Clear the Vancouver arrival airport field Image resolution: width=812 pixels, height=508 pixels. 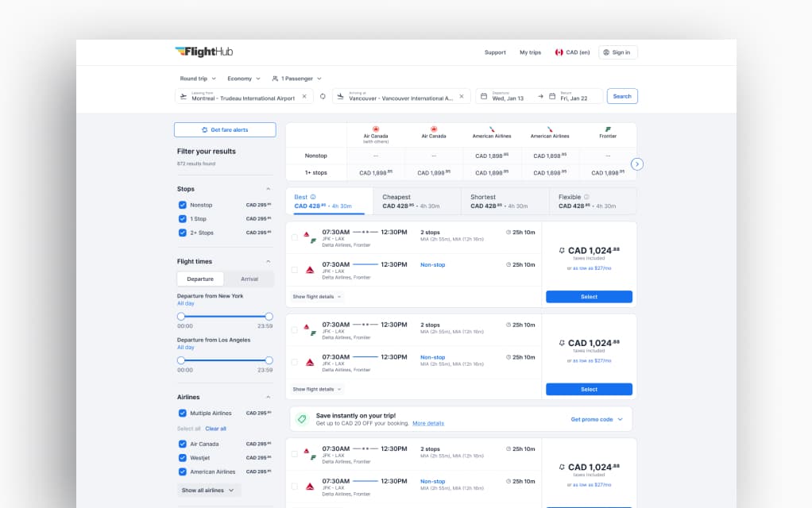click(462, 96)
